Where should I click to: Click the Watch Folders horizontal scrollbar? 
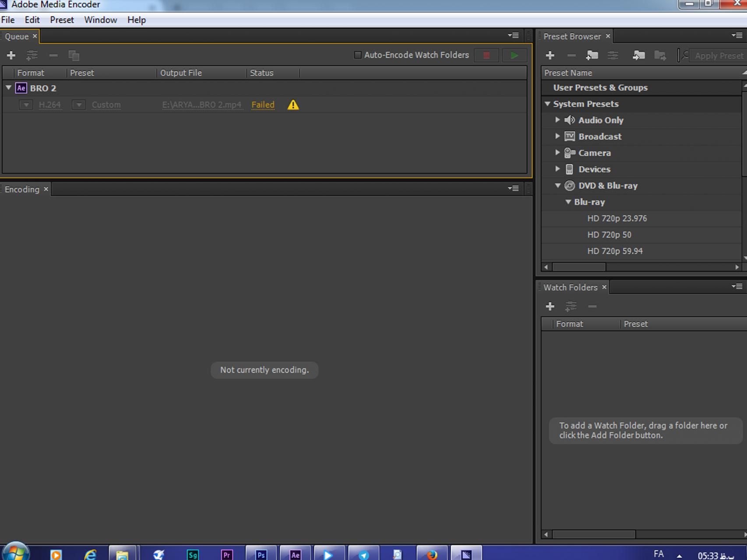coord(594,534)
